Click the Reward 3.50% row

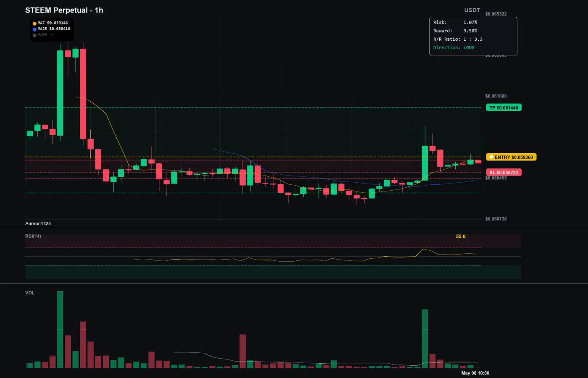click(x=455, y=31)
